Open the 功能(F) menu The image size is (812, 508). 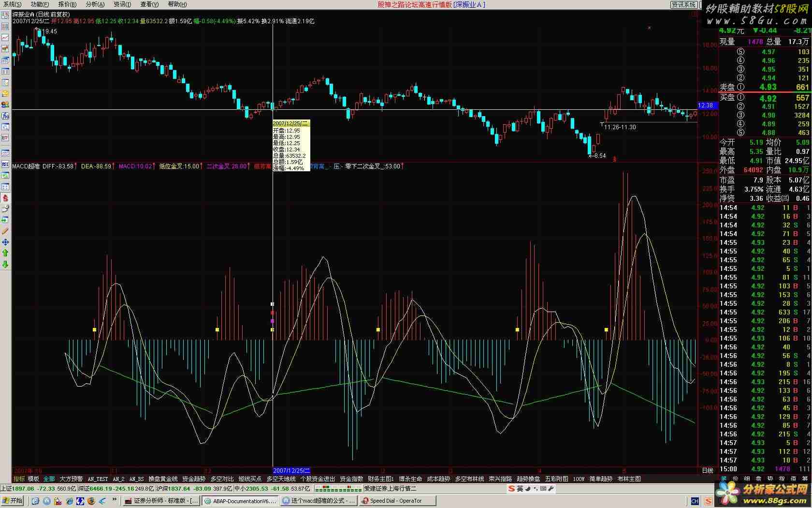point(40,4)
